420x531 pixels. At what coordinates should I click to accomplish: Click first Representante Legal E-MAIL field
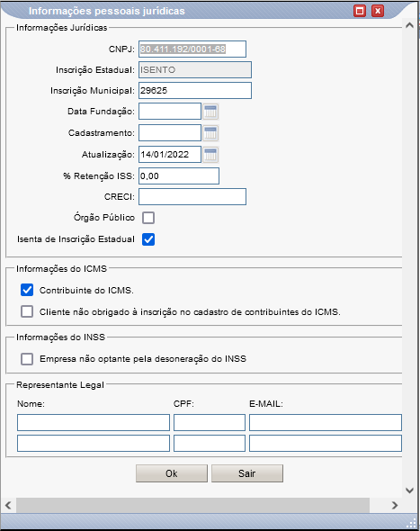pos(326,422)
